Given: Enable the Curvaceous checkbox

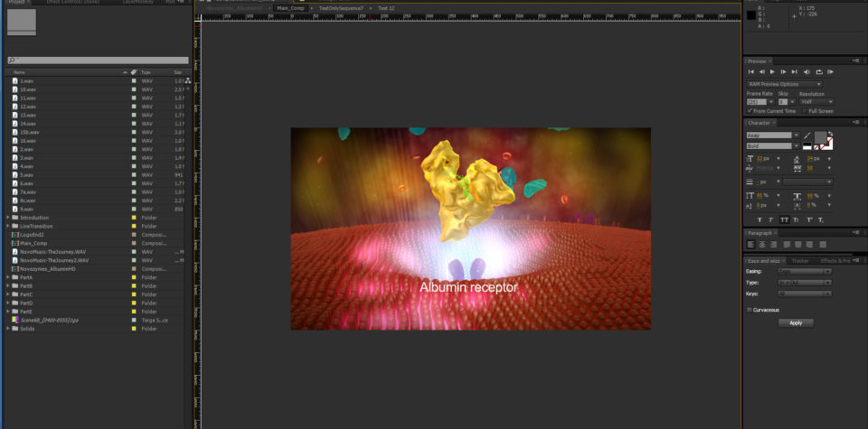Looking at the screenshot, I should pos(750,309).
